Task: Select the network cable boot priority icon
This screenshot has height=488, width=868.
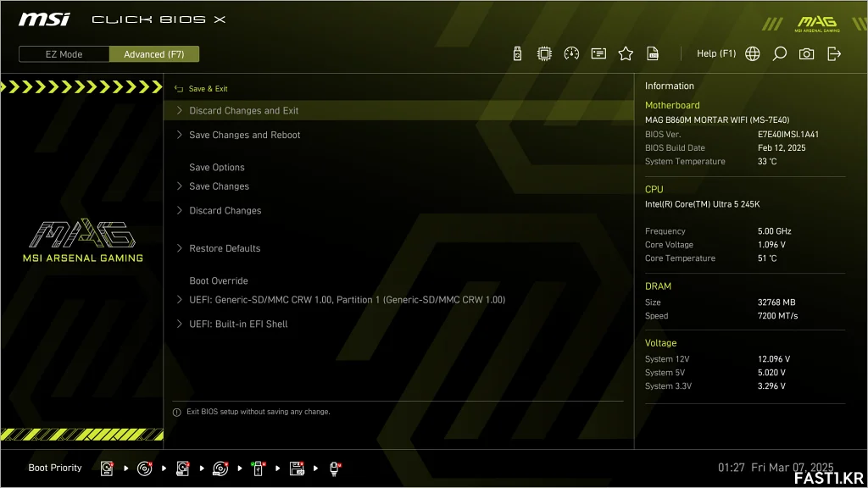Action: tap(335, 469)
